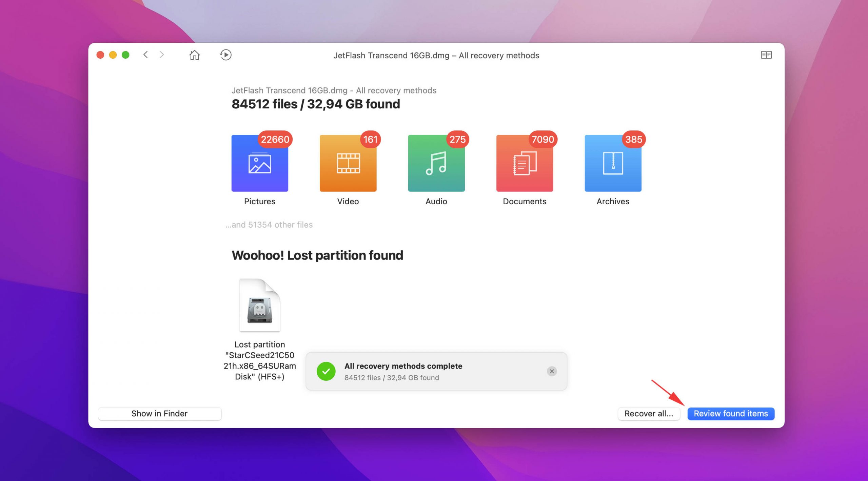Click the lost partition StarCSeed name label
The width and height of the screenshot is (868, 481).
pos(260,361)
